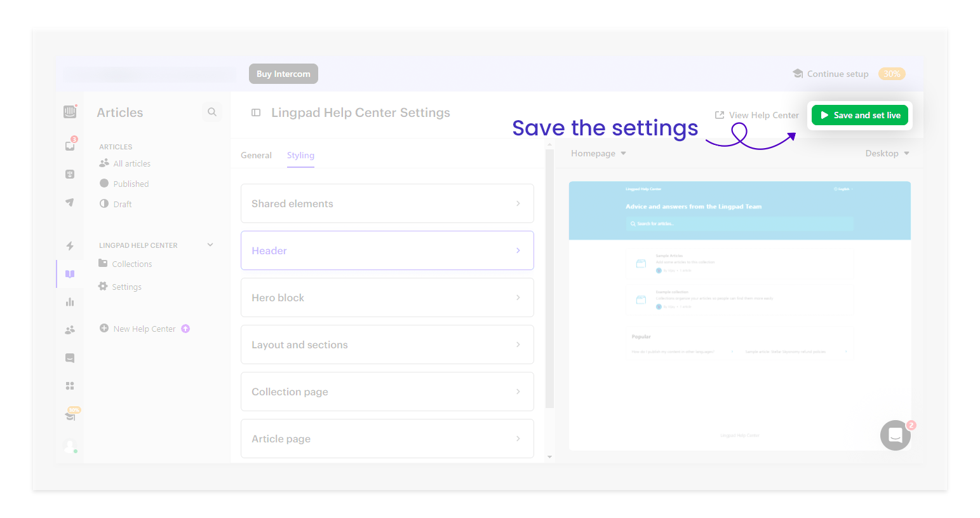Image resolution: width=980 pixels, height=518 pixels.
Task: Expand the Shared elements section
Action: click(x=387, y=203)
